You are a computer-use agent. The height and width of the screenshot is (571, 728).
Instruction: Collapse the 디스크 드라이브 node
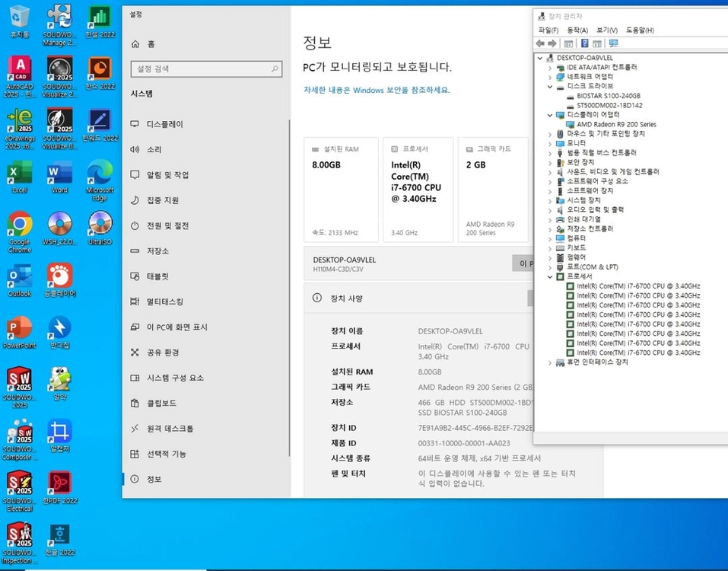click(550, 87)
